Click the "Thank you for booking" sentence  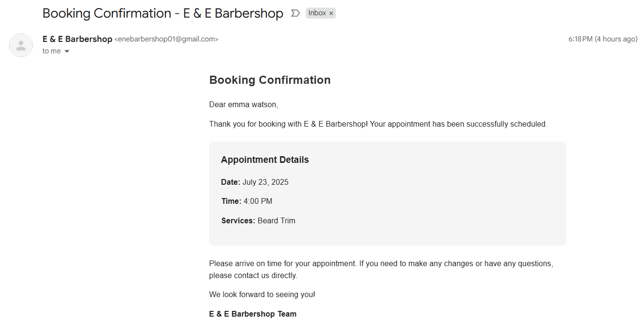pos(378,124)
